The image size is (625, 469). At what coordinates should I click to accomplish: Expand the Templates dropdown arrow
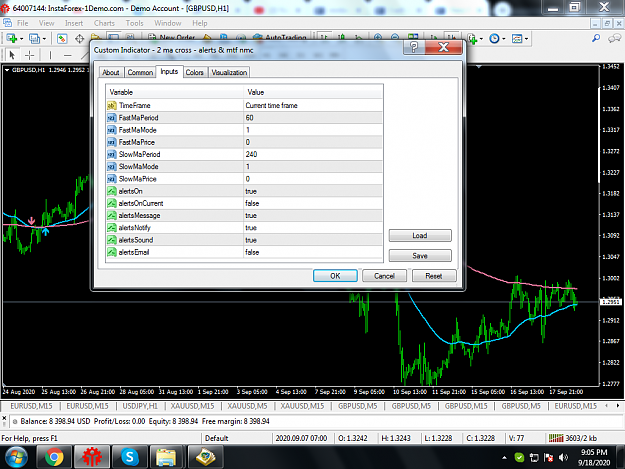pos(527,39)
